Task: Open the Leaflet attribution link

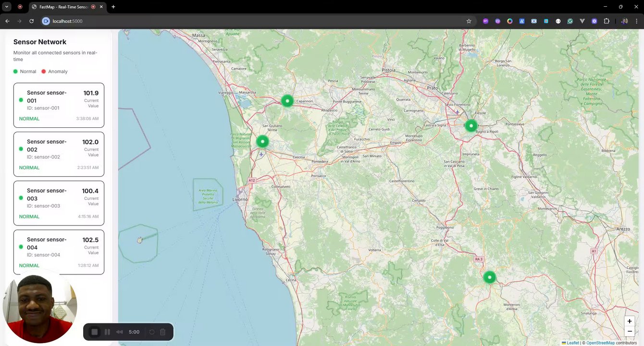Action: click(570, 343)
